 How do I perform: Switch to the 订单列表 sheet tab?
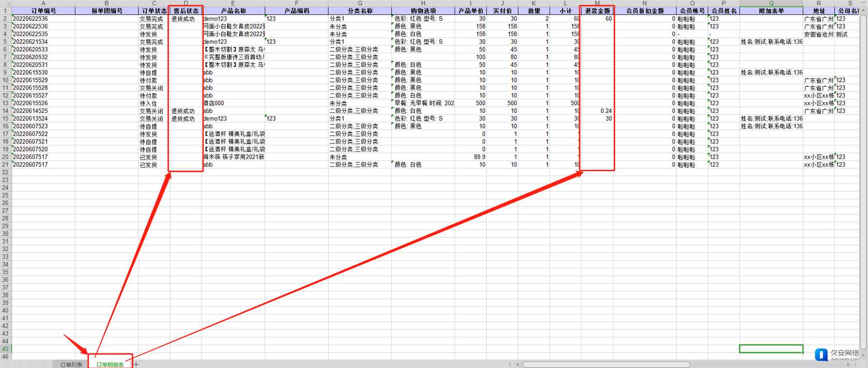pos(71,364)
